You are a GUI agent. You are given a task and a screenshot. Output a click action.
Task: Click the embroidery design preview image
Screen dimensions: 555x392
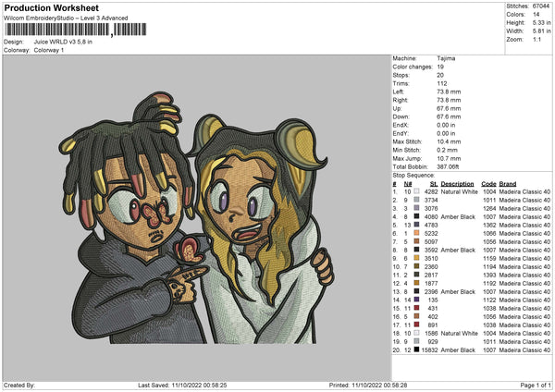pos(196,219)
